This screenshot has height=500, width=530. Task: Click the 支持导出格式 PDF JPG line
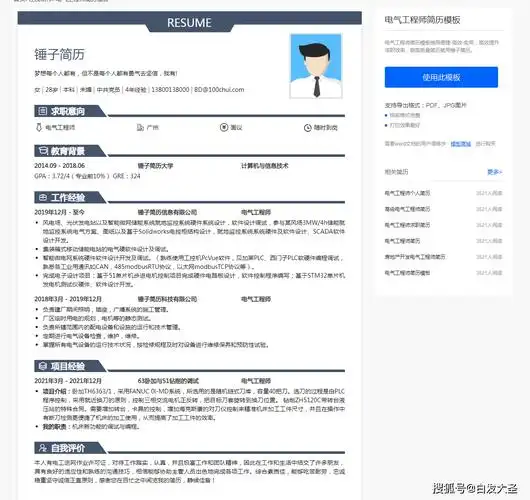[426, 105]
